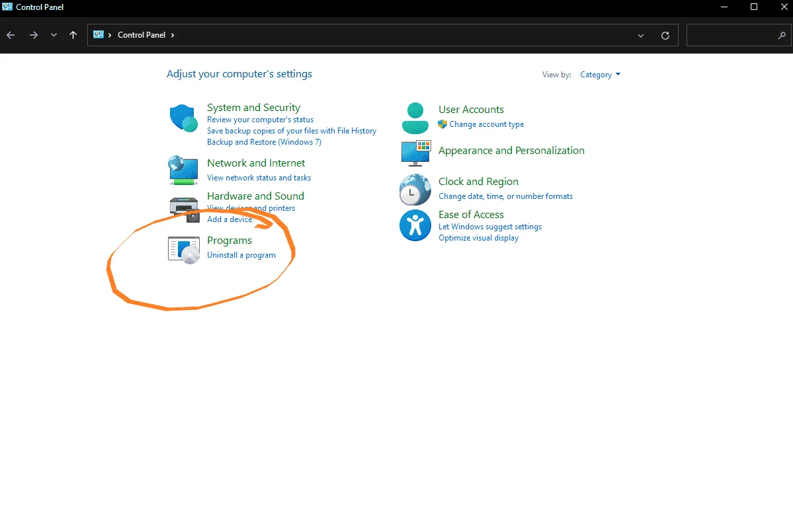Maximize the Control Panel window

click(753, 7)
